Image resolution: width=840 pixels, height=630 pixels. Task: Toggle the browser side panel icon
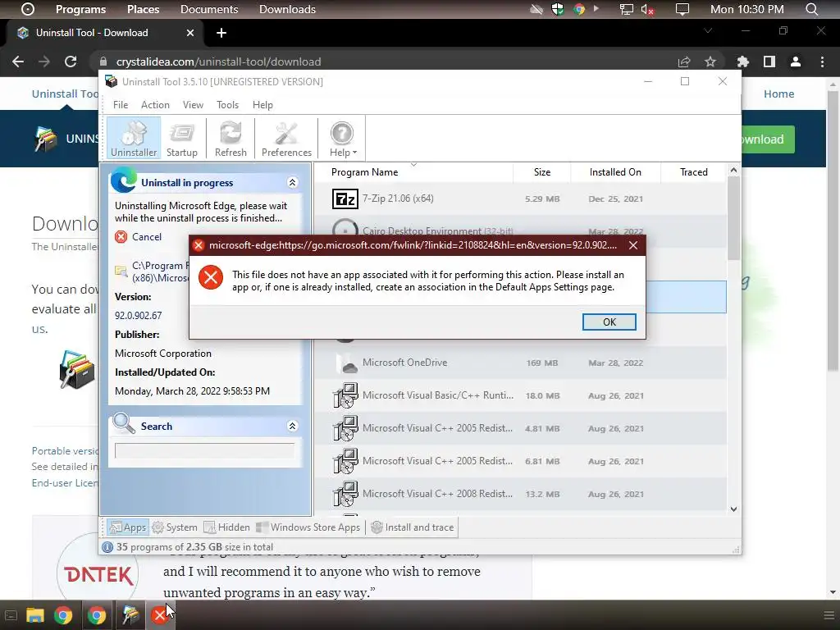point(769,62)
